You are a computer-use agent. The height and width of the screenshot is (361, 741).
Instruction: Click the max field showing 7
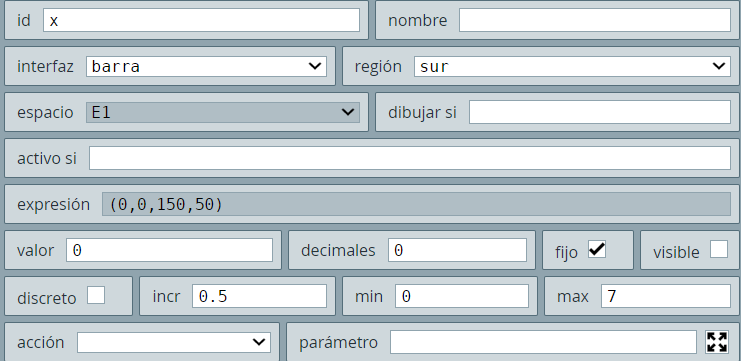[x=666, y=296]
